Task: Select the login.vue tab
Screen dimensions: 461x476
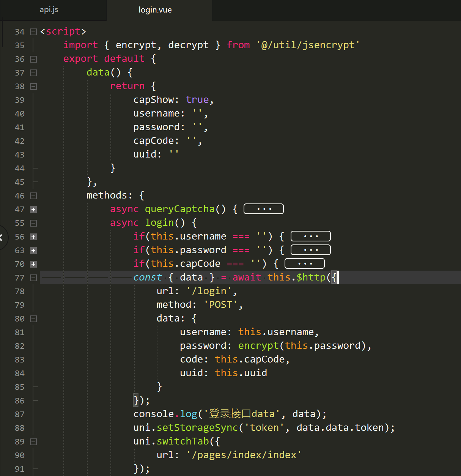Action: pos(155,10)
